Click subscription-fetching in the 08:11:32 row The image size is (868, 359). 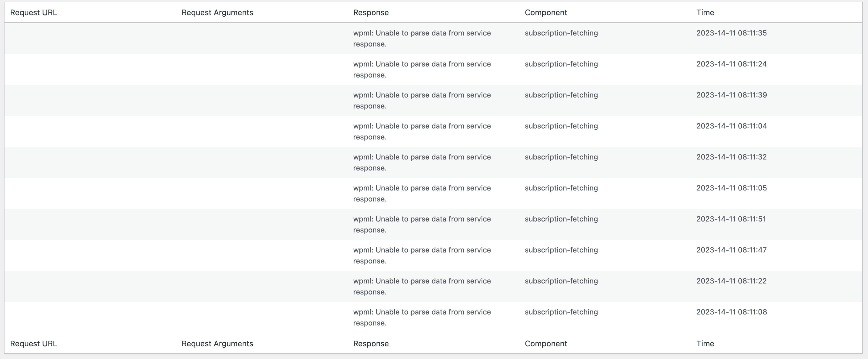coord(561,157)
